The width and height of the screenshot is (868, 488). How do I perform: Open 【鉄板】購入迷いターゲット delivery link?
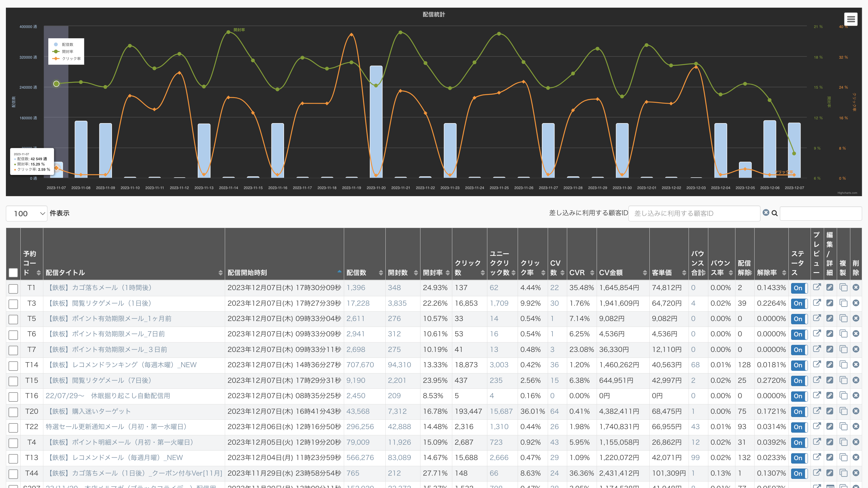tap(88, 411)
